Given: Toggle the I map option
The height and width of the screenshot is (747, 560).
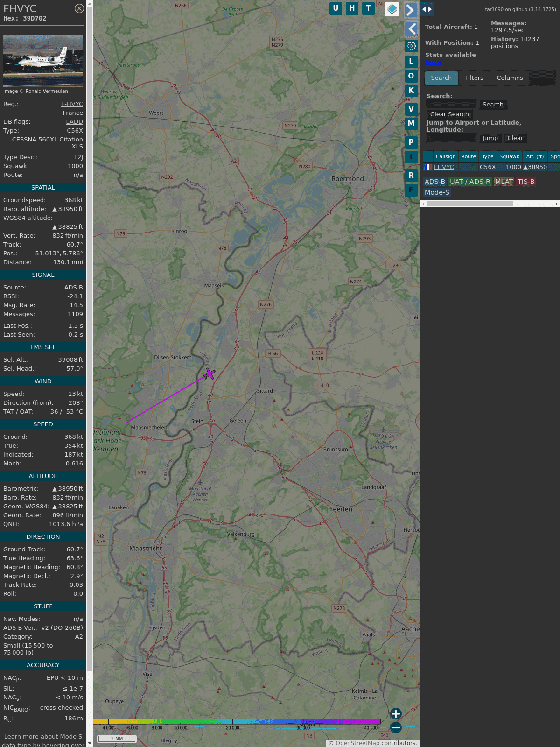Looking at the screenshot, I should click(411, 157).
